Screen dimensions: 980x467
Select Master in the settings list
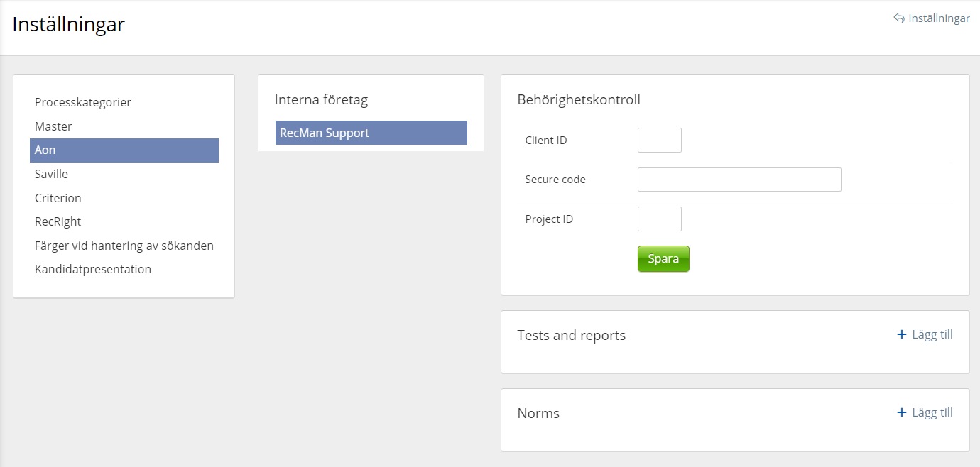click(53, 126)
